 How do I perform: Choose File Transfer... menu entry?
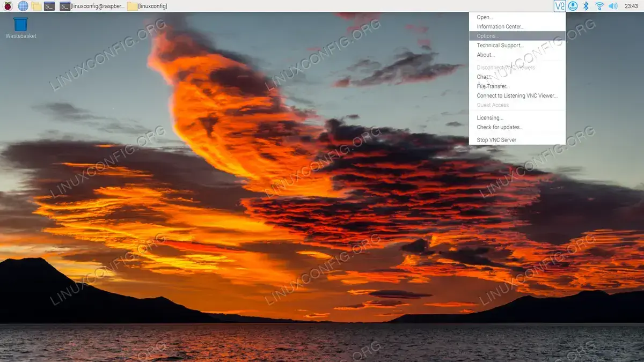coord(517,86)
